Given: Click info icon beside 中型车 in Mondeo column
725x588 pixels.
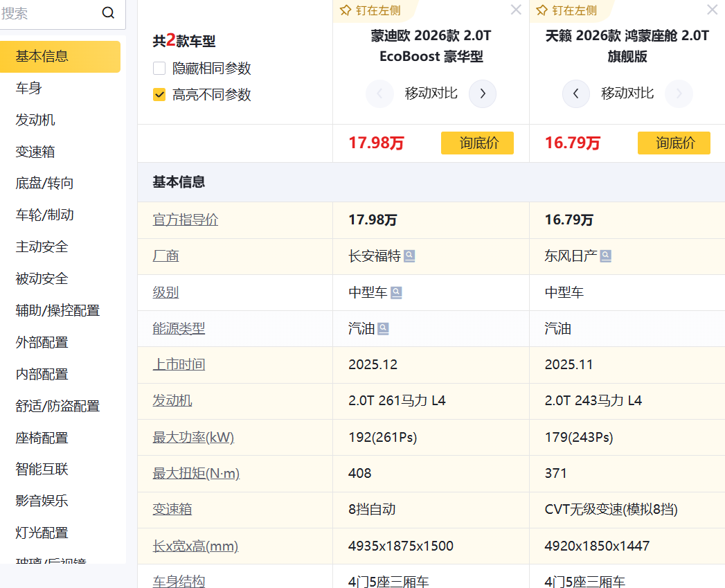Looking at the screenshot, I should pyautogui.click(x=396, y=293).
